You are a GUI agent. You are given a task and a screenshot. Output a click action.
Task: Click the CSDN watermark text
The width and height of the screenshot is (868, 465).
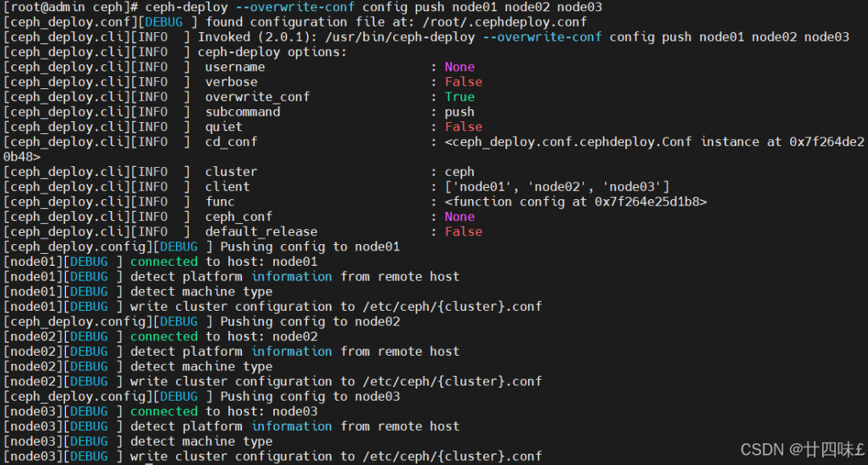[802, 450]
